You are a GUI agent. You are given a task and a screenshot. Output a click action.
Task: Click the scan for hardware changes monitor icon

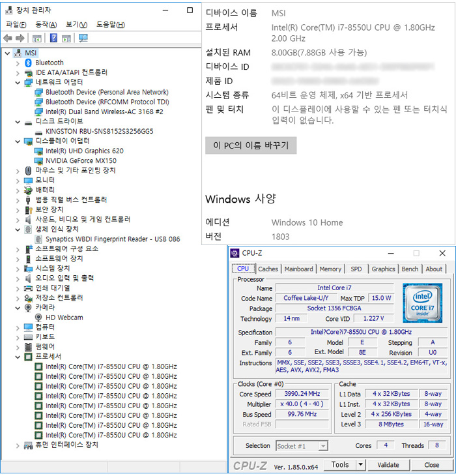tap(83, 38)
